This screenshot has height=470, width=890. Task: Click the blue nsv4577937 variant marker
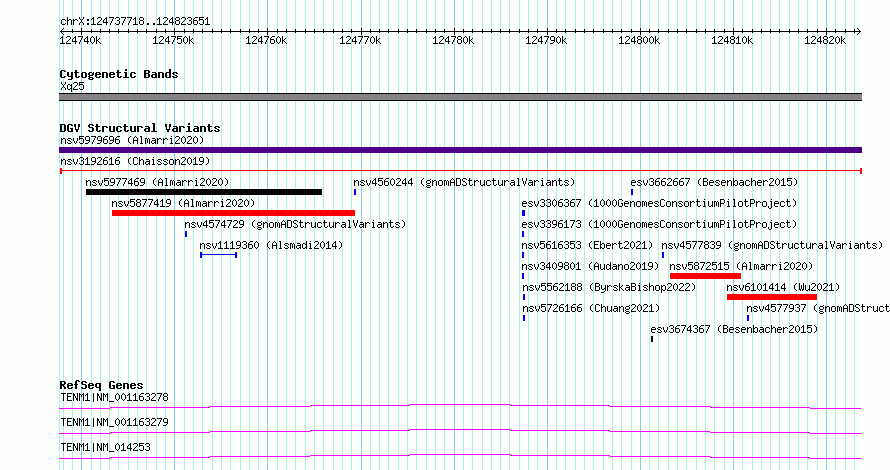748,318
